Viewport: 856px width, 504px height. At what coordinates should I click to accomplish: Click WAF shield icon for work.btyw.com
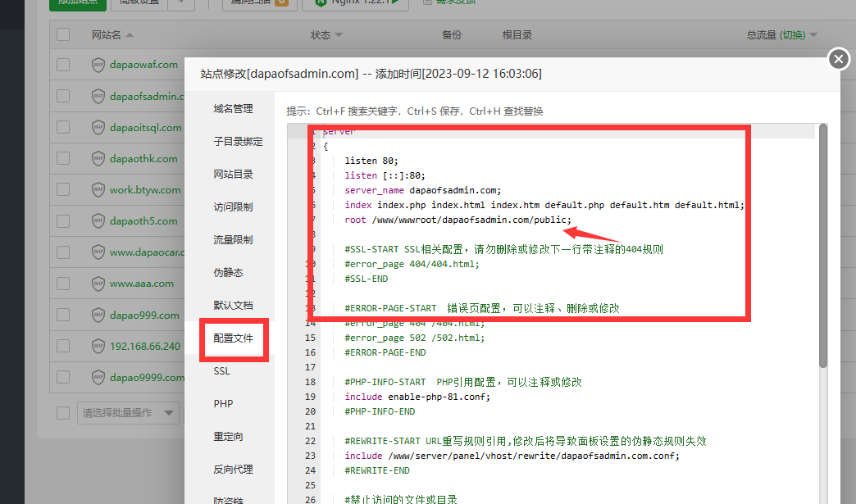pos(98,190)
